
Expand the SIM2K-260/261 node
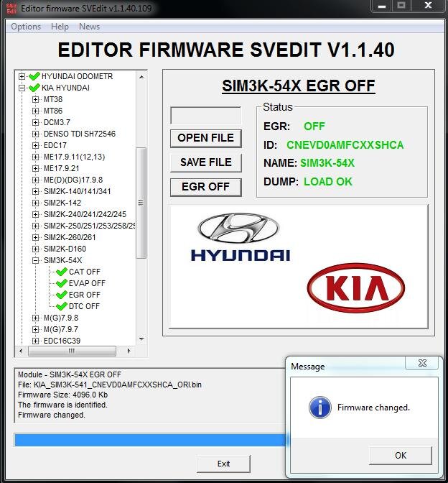click(x=35, y=237)
